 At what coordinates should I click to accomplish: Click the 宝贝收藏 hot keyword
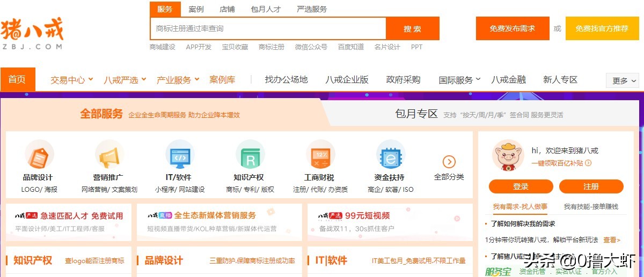tap(235, 47)
